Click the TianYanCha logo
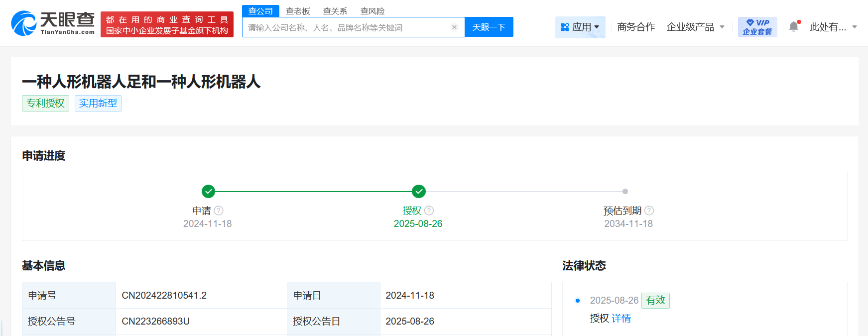Screen dimensions: 868x336 click(53, 23)
